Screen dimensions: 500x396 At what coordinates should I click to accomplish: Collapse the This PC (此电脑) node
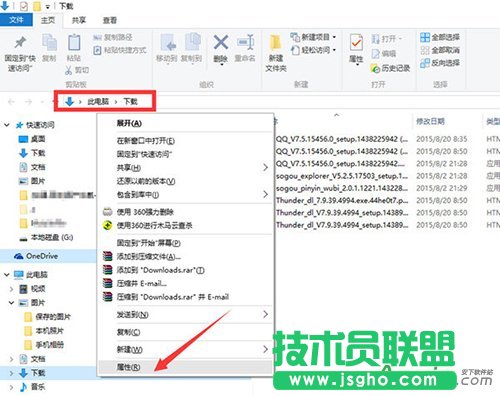[7, 275]
